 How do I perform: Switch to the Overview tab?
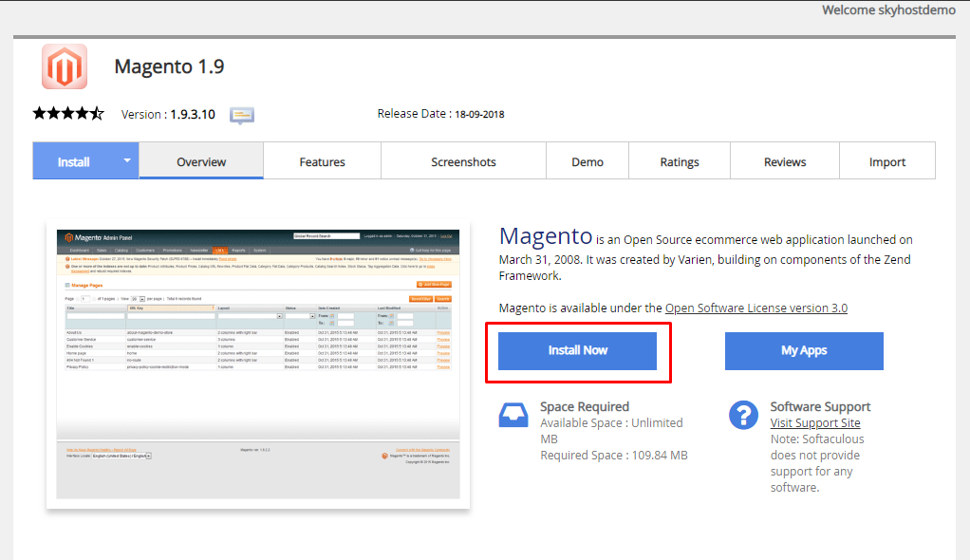click(201, 161)
